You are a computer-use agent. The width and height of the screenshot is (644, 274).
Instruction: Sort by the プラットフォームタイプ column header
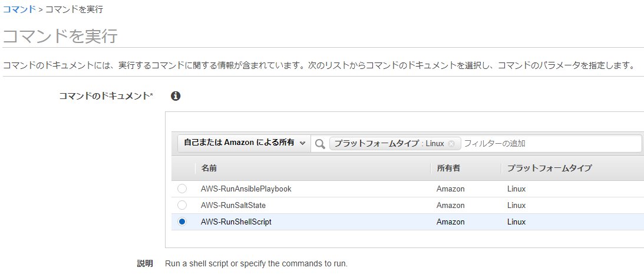click(x=549, y=169)
